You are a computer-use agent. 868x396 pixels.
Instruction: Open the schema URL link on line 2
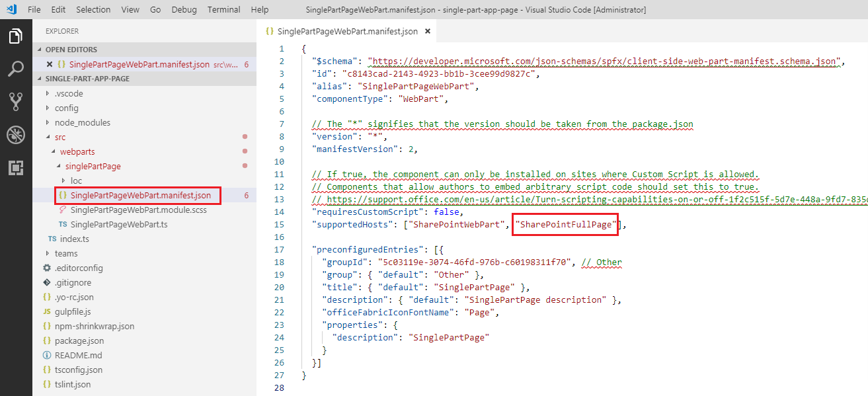click(604, 61)
